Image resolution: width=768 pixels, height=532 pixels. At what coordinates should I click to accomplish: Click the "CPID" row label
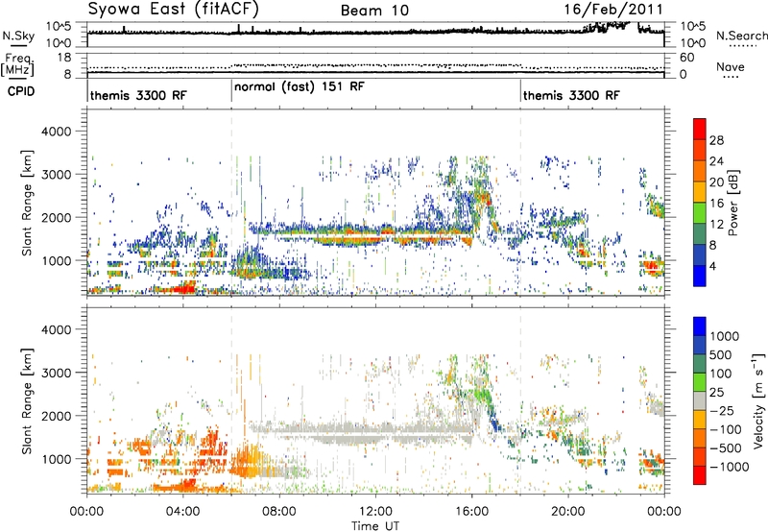(x=21, y=91)
